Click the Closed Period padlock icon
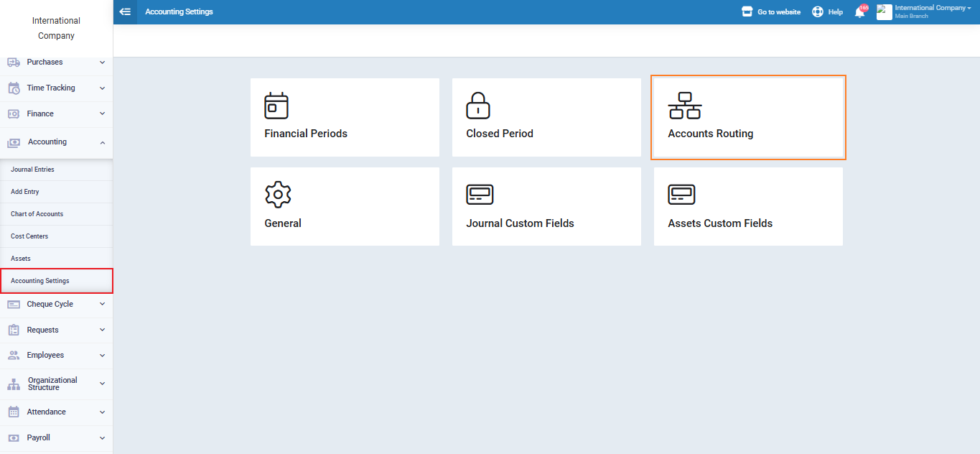980x454 pixels. [478, 106]
